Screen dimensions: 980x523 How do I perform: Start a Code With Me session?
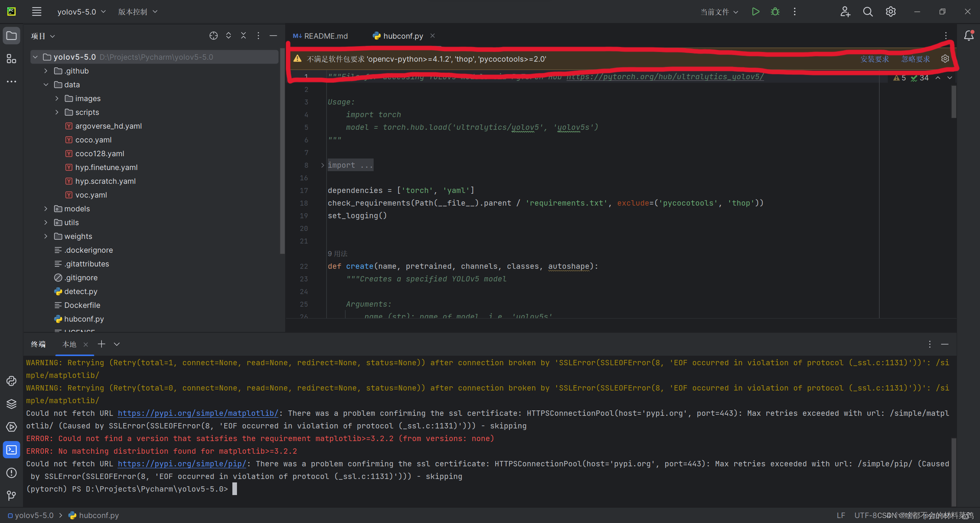[x=845, y=11]
